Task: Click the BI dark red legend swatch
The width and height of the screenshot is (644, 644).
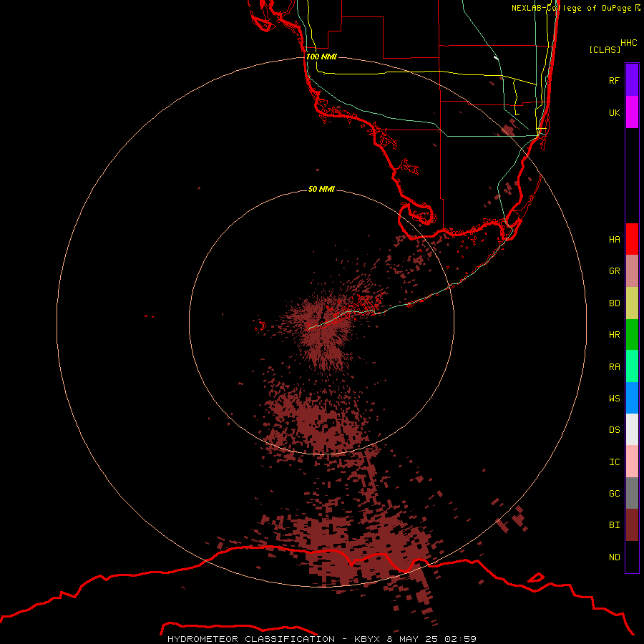Action: (x=632, y=525)
